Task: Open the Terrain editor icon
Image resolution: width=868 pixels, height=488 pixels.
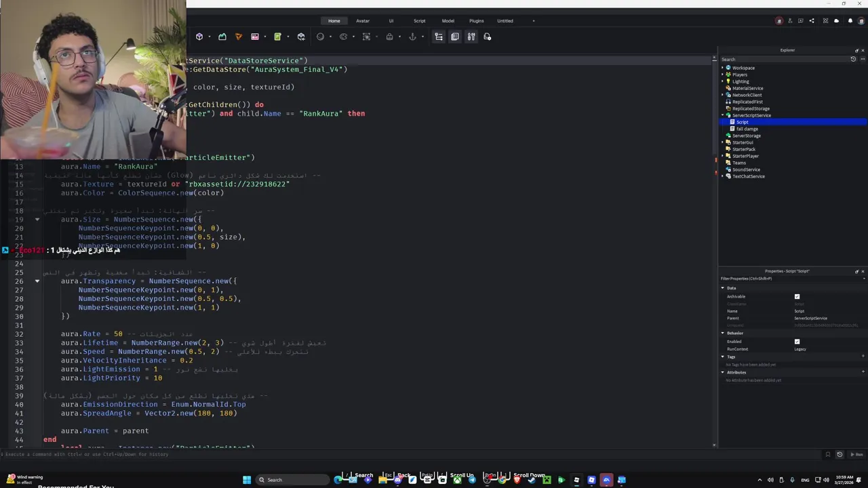Action: (222, 37)
